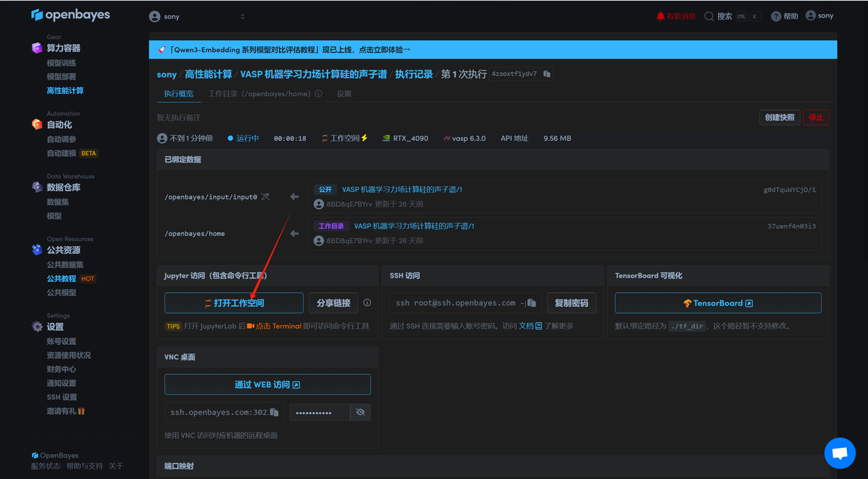Click the help question mark icon

pyautogui.click(x=776, y=16)
